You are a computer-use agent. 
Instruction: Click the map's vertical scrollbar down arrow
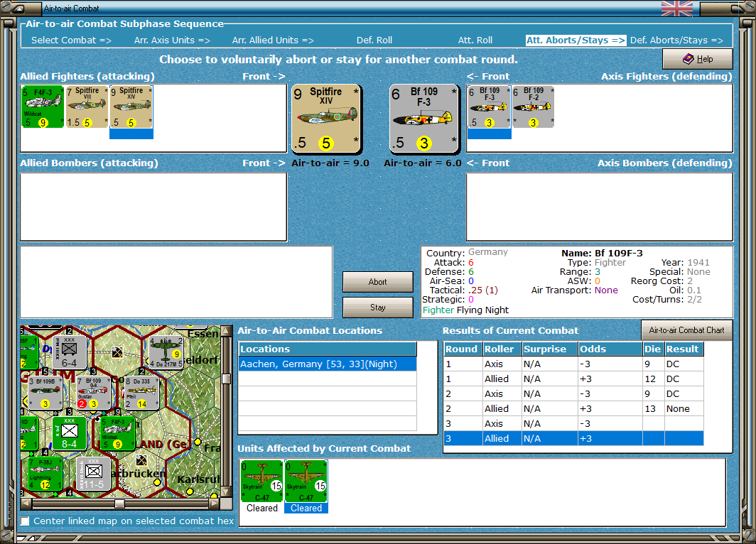coord(226,492)
